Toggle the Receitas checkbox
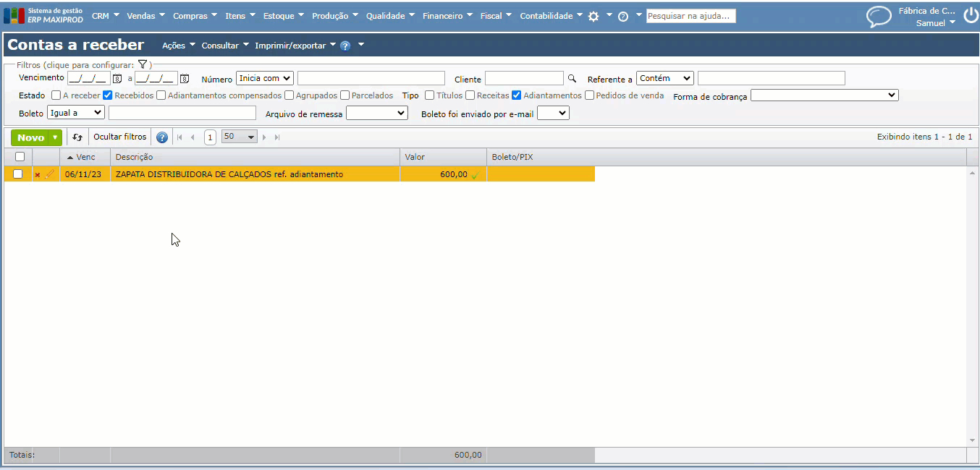 point(470,95)
